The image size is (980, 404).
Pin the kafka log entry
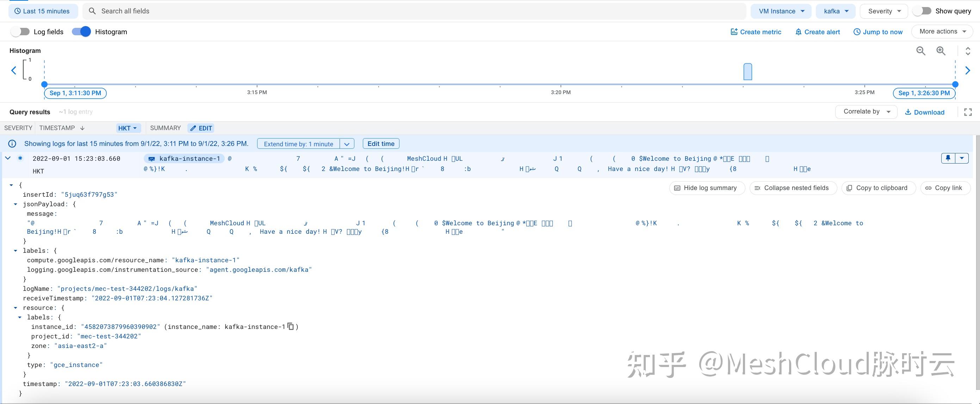click(x=948, y=158)
